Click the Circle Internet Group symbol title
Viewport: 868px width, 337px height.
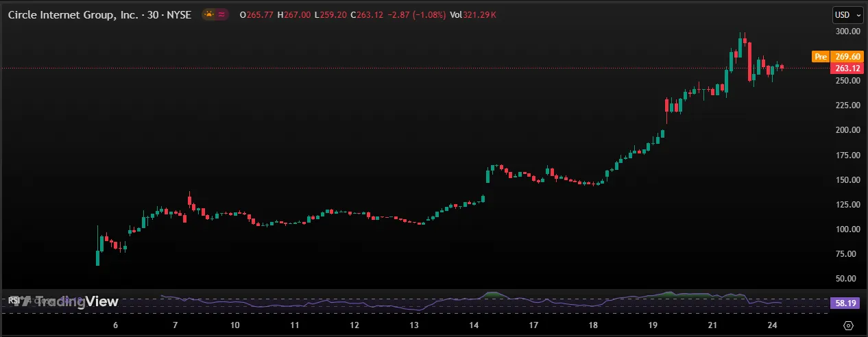(x=77, y=15)
